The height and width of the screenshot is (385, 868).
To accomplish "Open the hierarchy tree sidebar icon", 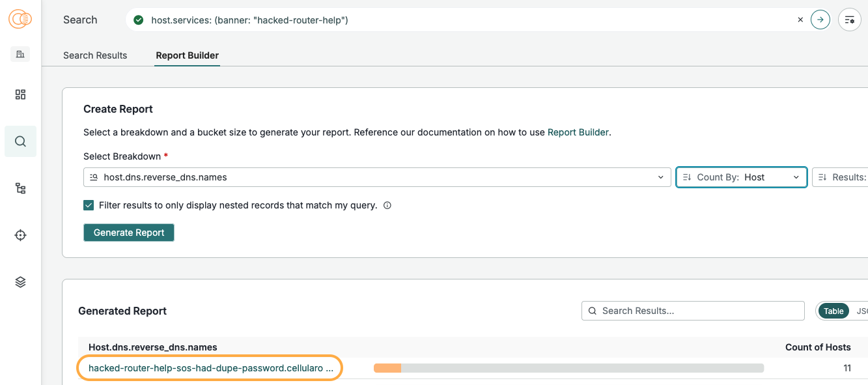I will [20, 188].
